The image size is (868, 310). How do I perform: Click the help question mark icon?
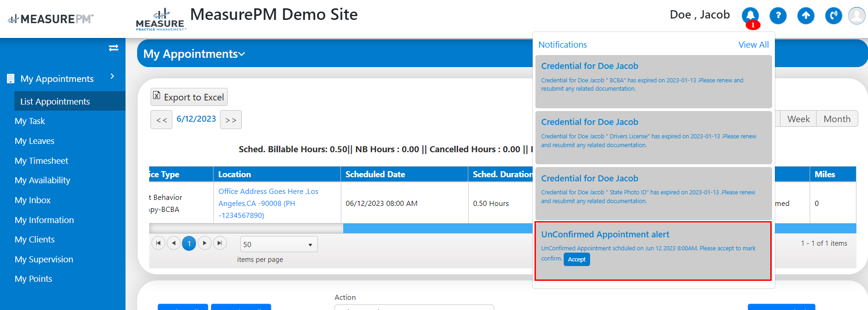point(778,16)
